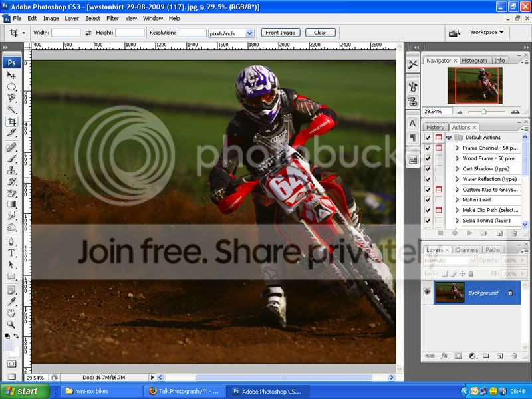Click the Navigator zoom slider handle

coord(483,112)
